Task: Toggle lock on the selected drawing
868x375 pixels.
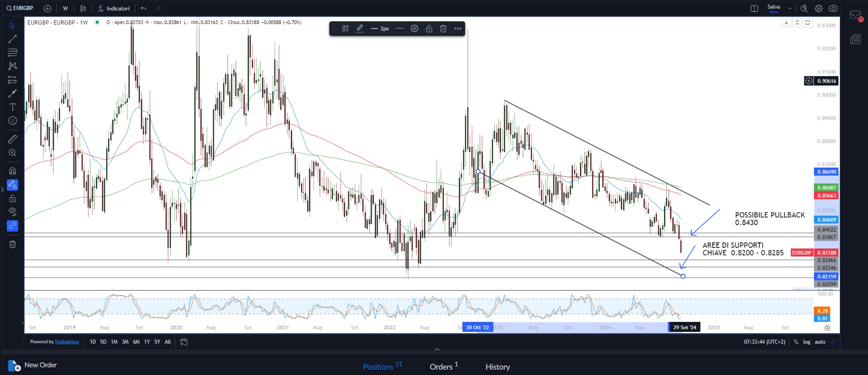Action: point(429,29)
